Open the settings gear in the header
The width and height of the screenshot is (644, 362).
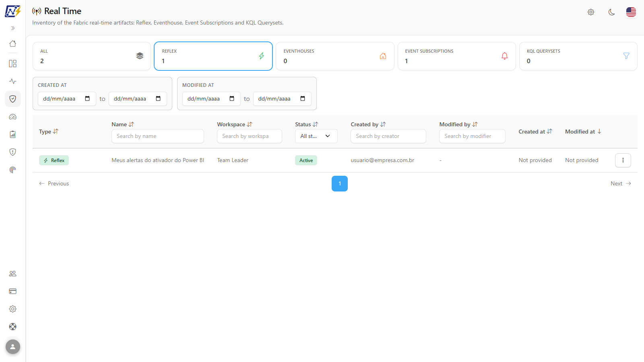point(591,12)
